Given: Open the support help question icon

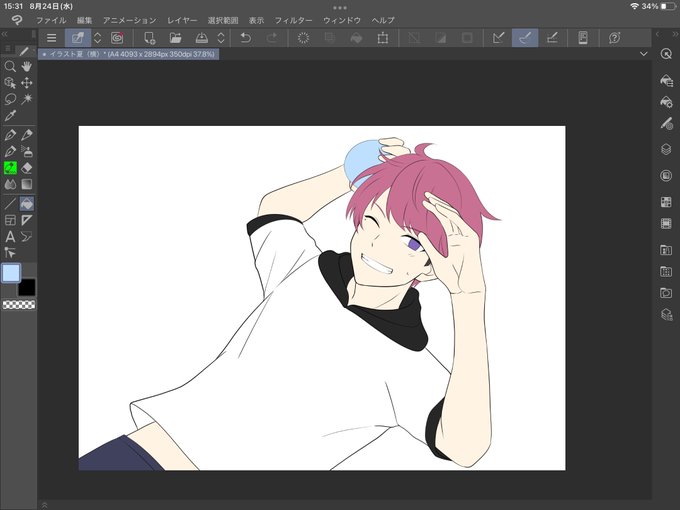Looking at the screenshot, I should 614,38.
